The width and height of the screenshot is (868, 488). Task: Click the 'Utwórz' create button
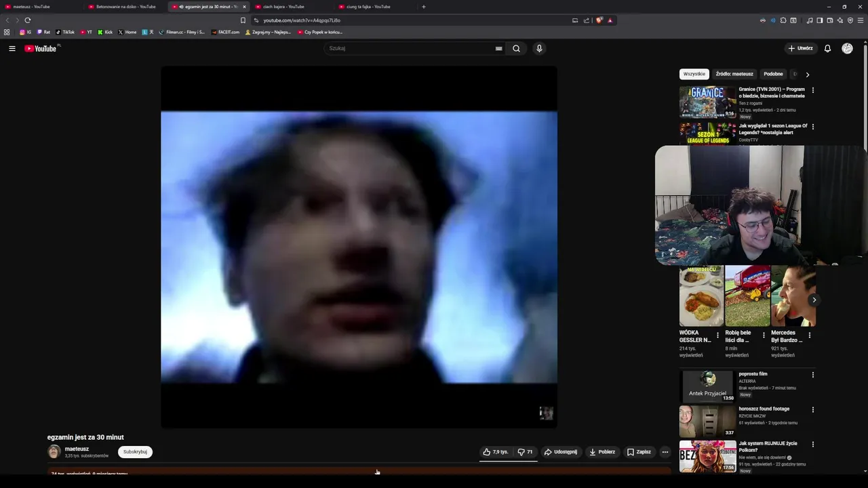[x=800, y=48]
